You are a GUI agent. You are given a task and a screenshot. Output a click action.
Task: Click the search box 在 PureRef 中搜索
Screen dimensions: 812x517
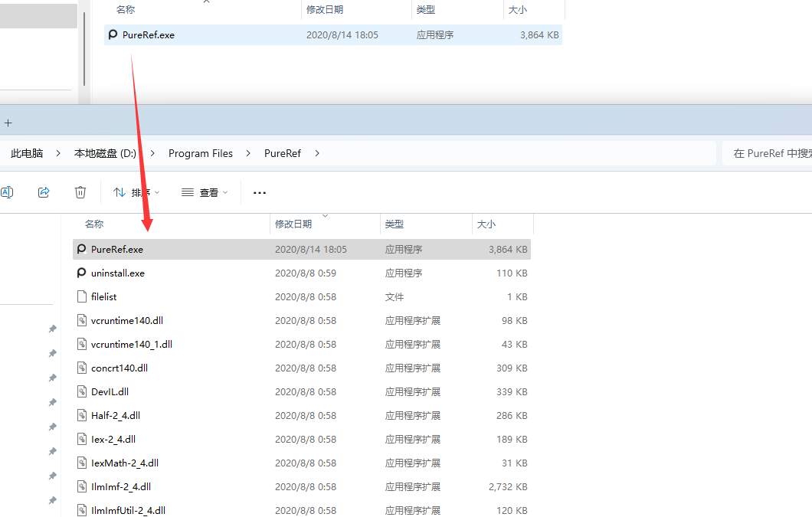768,153
